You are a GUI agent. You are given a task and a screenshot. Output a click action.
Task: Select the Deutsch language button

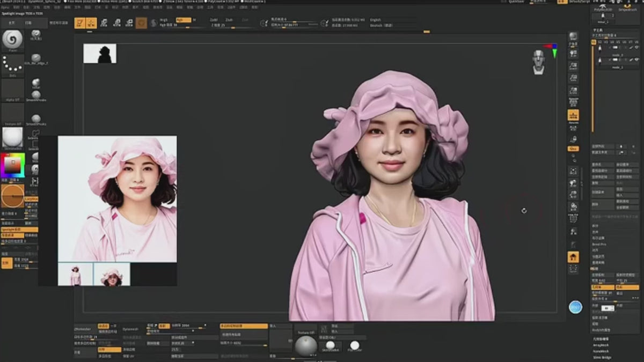click(382, 25)
